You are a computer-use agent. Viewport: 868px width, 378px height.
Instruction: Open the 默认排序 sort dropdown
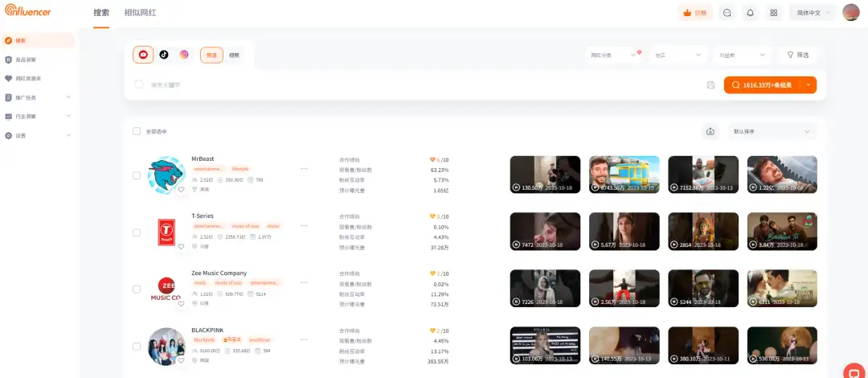click(x=772, y=131)
